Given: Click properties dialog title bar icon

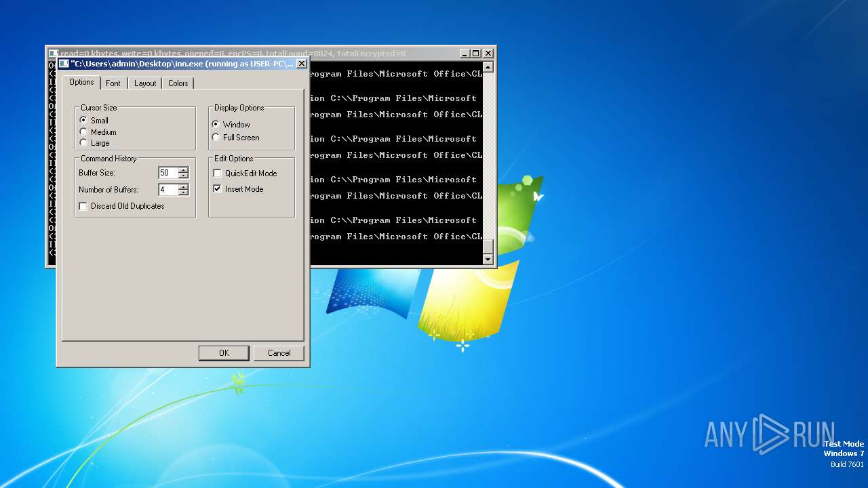Looking at the screenshot, I should click(64, 64).
